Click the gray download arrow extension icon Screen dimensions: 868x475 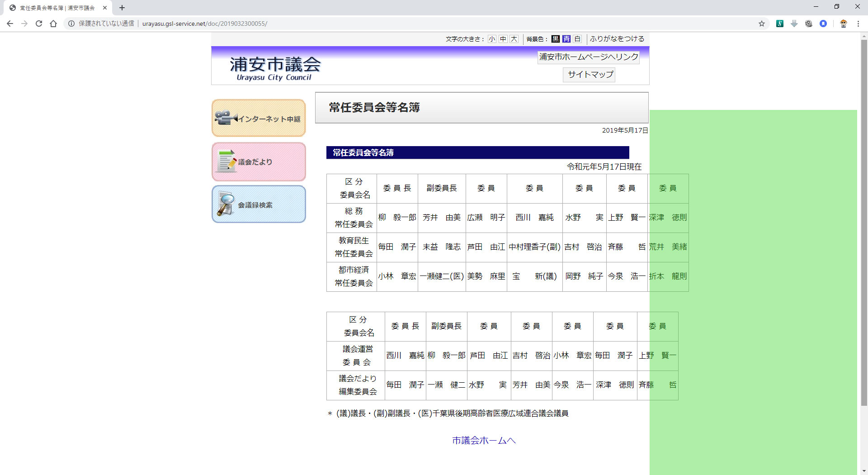click(x=794, y=24)
